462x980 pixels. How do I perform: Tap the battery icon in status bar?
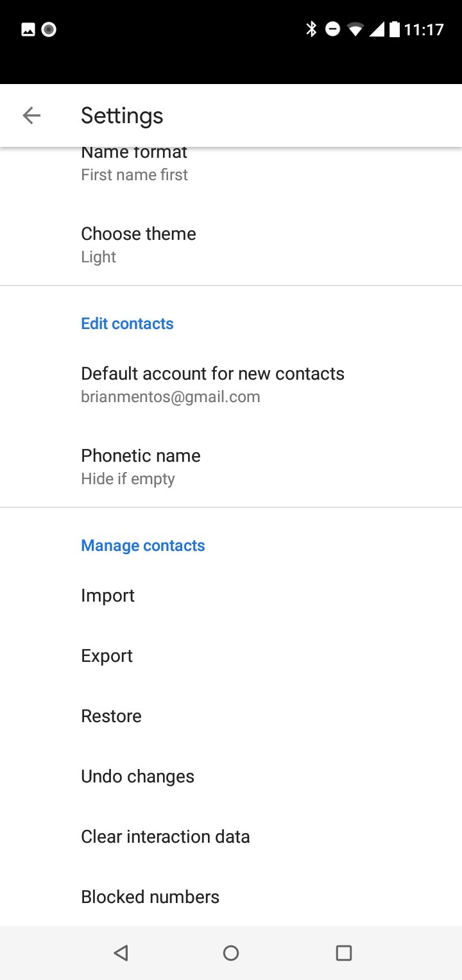pos(394,30)
